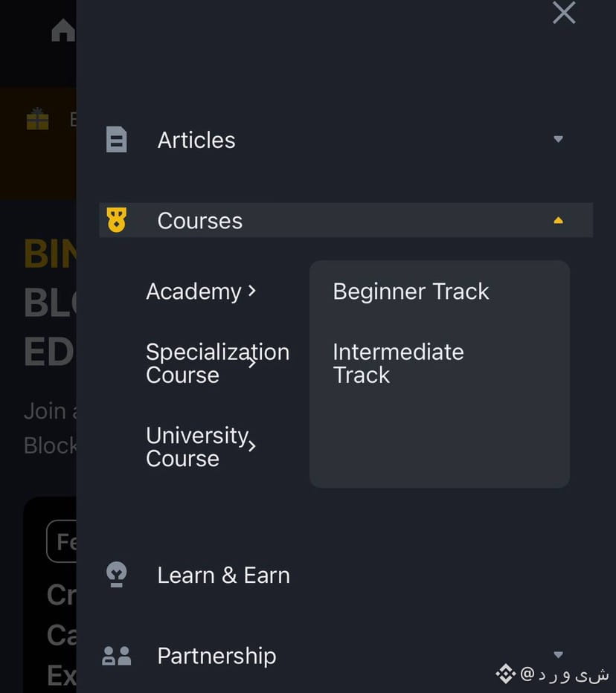Click the Learn & Earn lightbulb icon
The height and width of the screenshot is (693, 616).
click(x=117, y=575)
